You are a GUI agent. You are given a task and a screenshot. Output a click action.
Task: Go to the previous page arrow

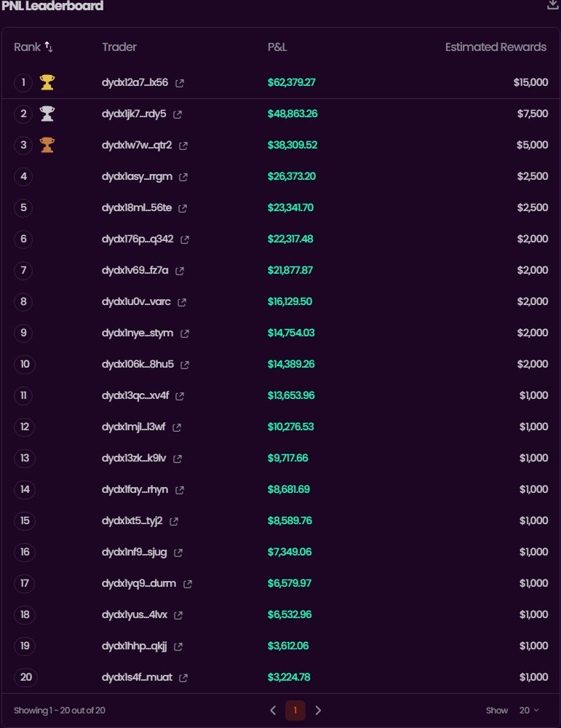point(273,710)
